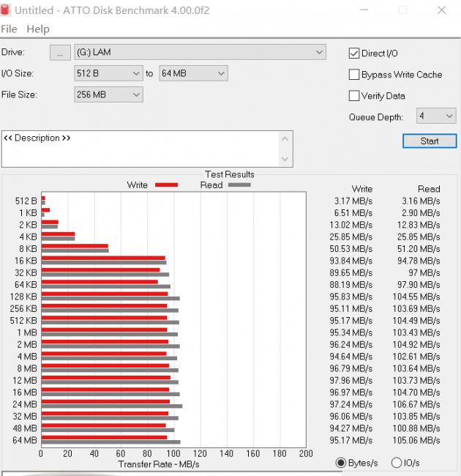Image resolution: width=461 pixels, height=476 pixels.
Task: Click the Write value 3.17 MB/s
Action: (x=353, y=201)
